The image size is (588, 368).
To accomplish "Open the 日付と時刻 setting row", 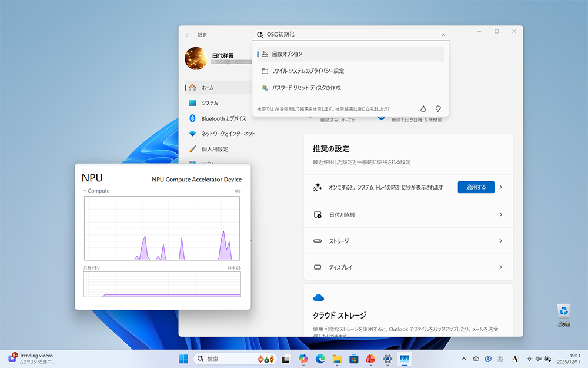I will [409, 214].
